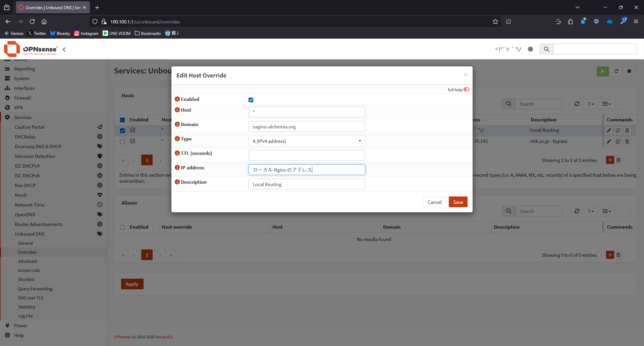The height and width of the screenshot is (346, 644).
Task: Bookmark this page with the star icon
Action: pos(495,22)
